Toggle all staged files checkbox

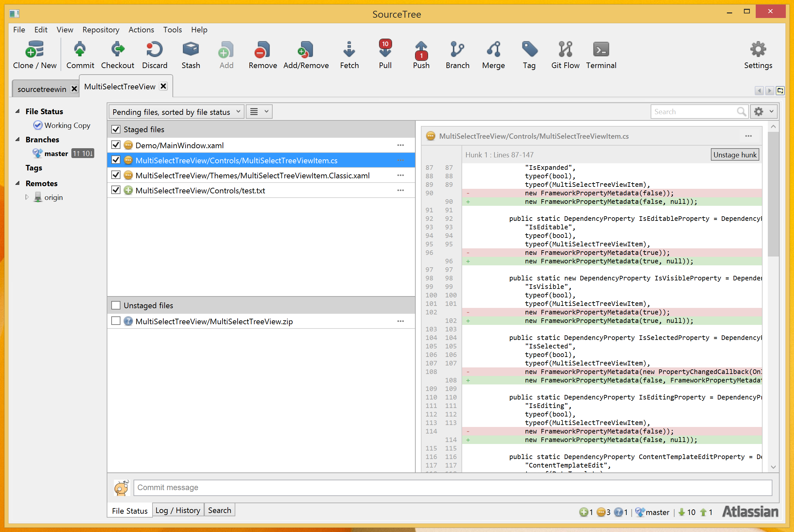[x=117, y=130]
